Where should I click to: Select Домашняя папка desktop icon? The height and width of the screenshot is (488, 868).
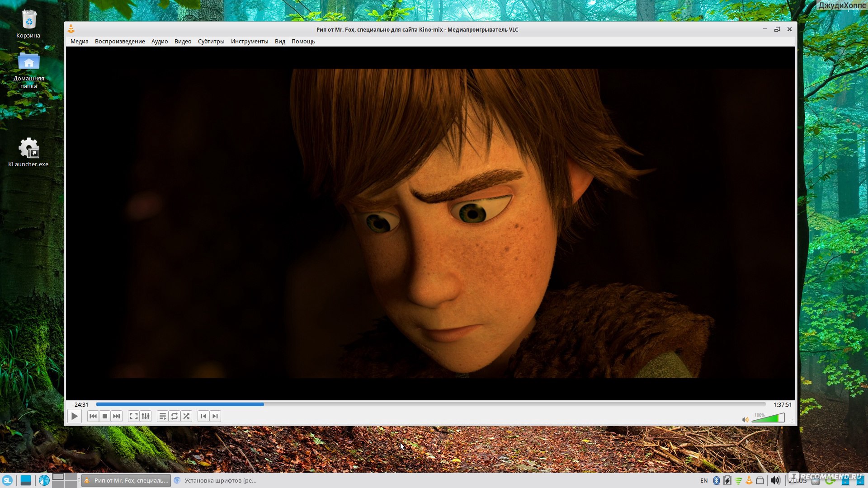tap(28, 70)
